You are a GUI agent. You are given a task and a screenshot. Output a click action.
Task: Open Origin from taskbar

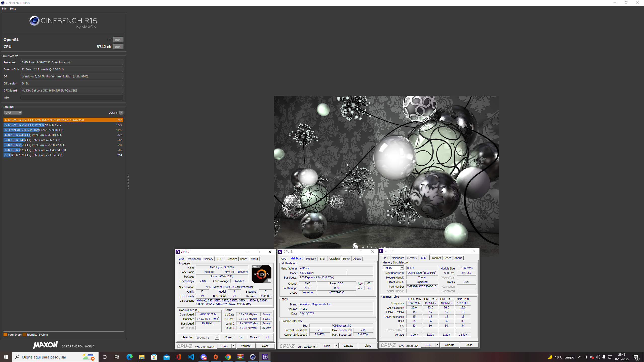click(x=216, y=357)
